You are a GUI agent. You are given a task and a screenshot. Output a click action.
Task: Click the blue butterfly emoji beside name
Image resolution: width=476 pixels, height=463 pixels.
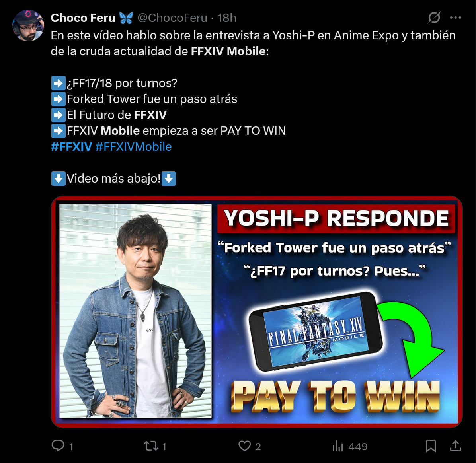126,18
